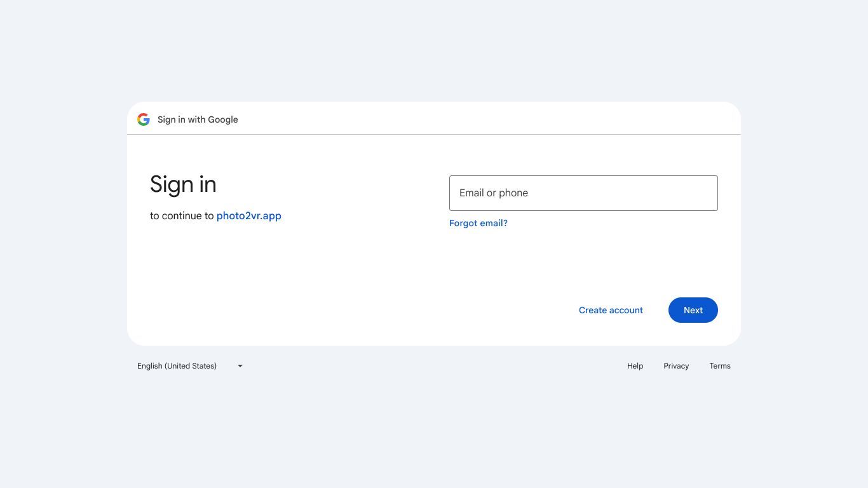Open the Privacy link in footer
Image resolution: width=868 pixels, height=488 pixels.
click(676, 366)
